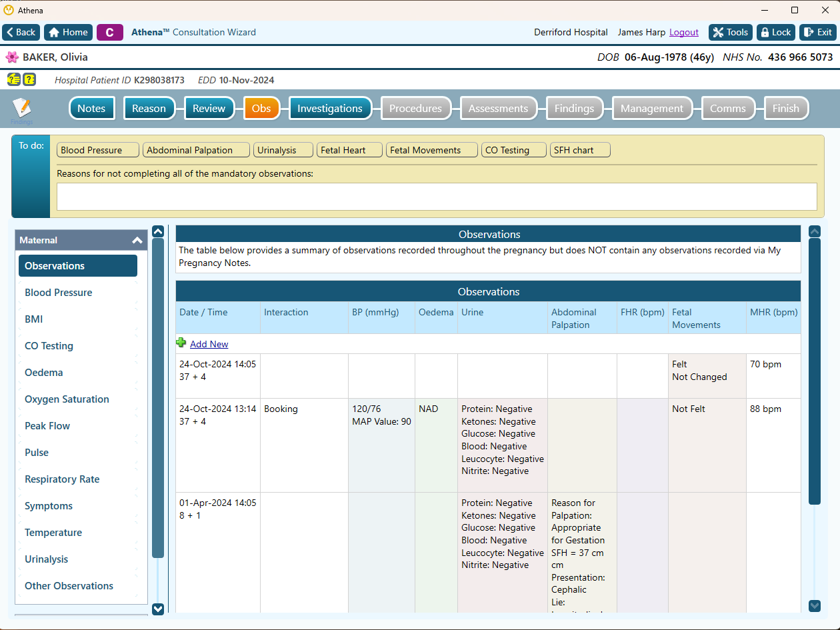Select Urinalysis in the sidebar
The image size is (840, 630).
click(78, 559)
